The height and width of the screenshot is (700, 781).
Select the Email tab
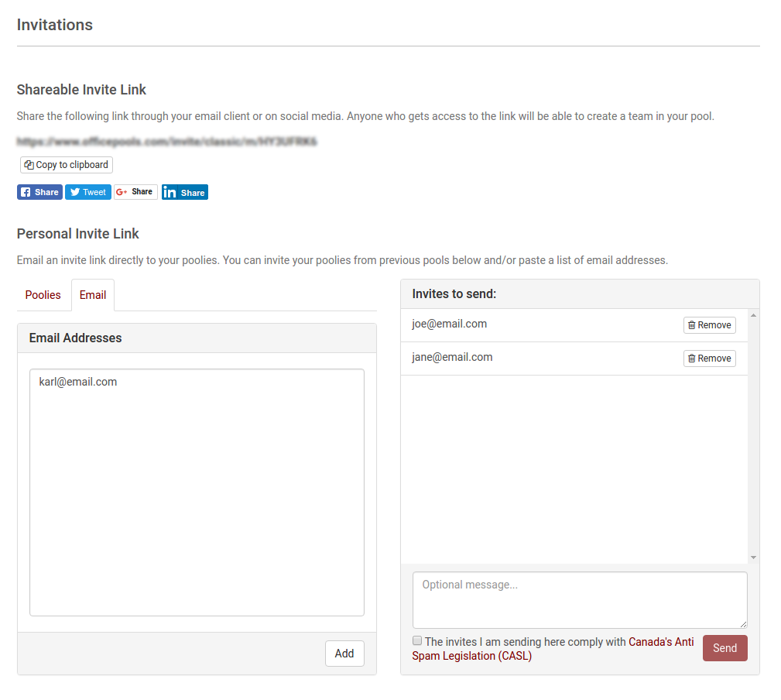(93, 295)
